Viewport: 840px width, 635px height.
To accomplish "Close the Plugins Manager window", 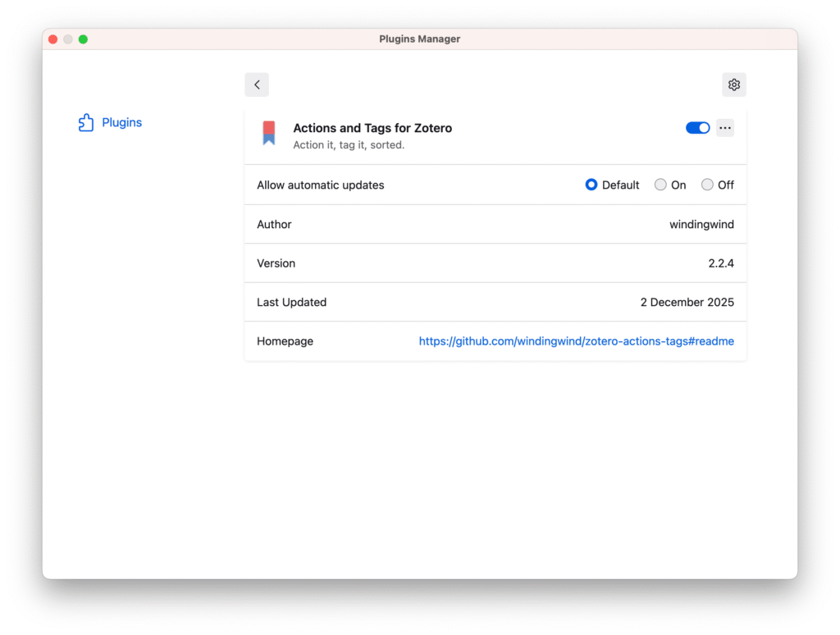I will pos(53,39).
